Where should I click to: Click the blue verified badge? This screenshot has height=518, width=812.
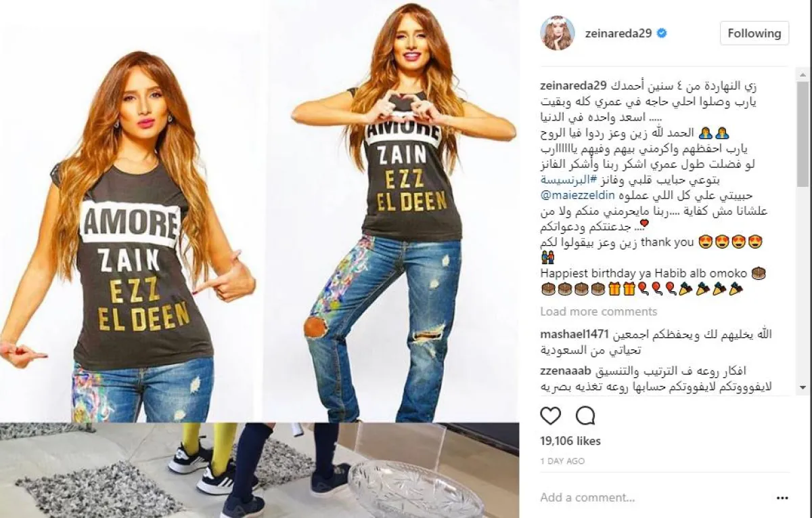click(660, 33)
